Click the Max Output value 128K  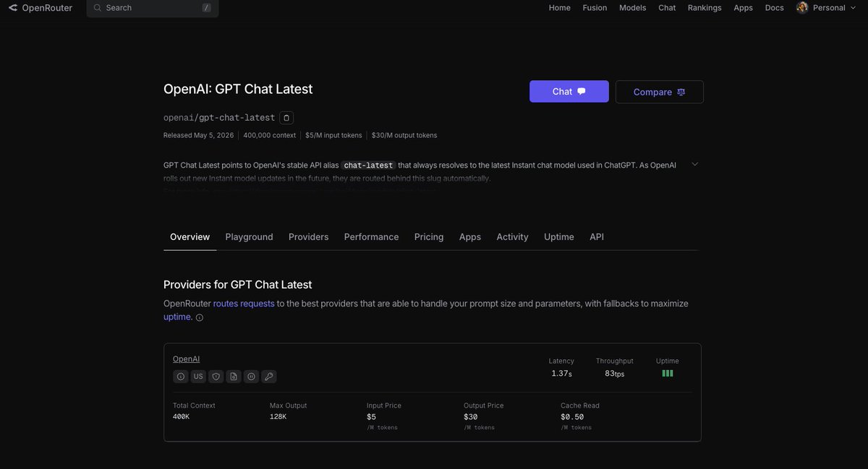[x=278, y=417]
